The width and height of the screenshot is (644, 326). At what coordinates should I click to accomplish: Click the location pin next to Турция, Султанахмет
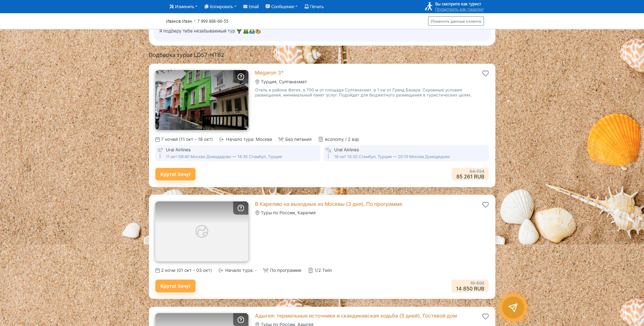coord(257,82)
